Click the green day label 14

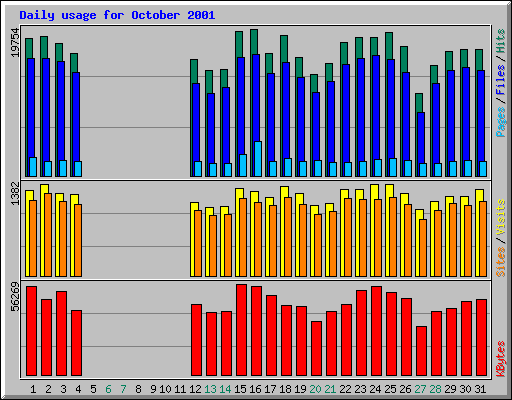click(225, 389)
